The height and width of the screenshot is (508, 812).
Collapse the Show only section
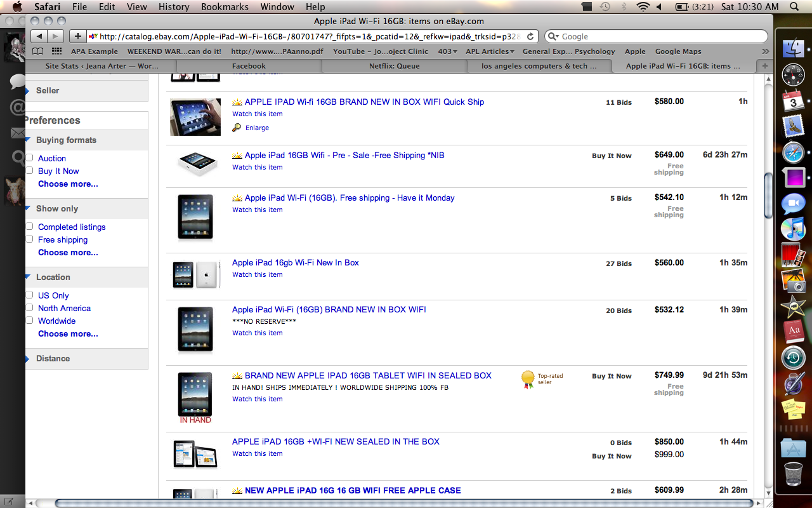coord(28,208)
